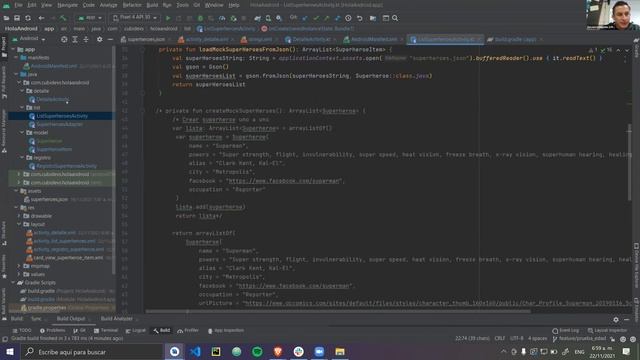Expand the values folder

click(x=19, y=274)
